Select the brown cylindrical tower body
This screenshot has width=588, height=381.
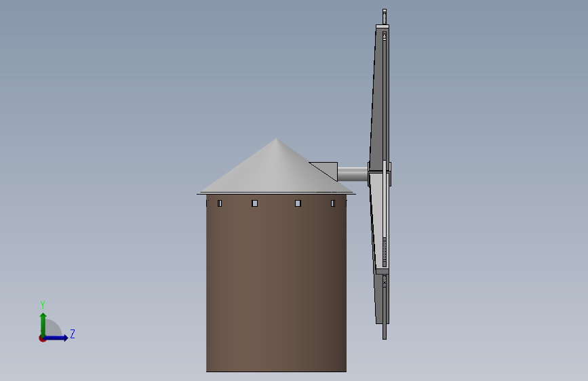click(277, 283)
